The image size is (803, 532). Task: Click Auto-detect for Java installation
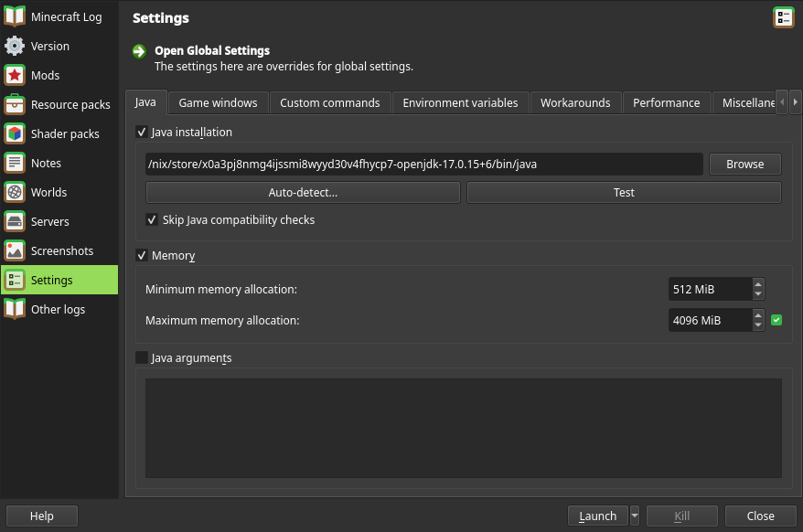click(x=302, y=192)
